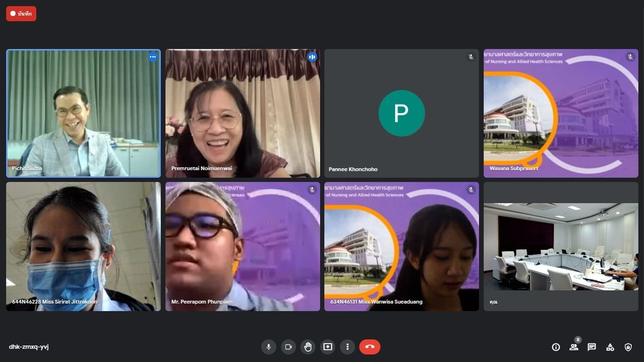The width and height of the screenshot is (644, 362).
Task: Start presenting your screen
Action: pyautogui.click(x=328, y=347)
